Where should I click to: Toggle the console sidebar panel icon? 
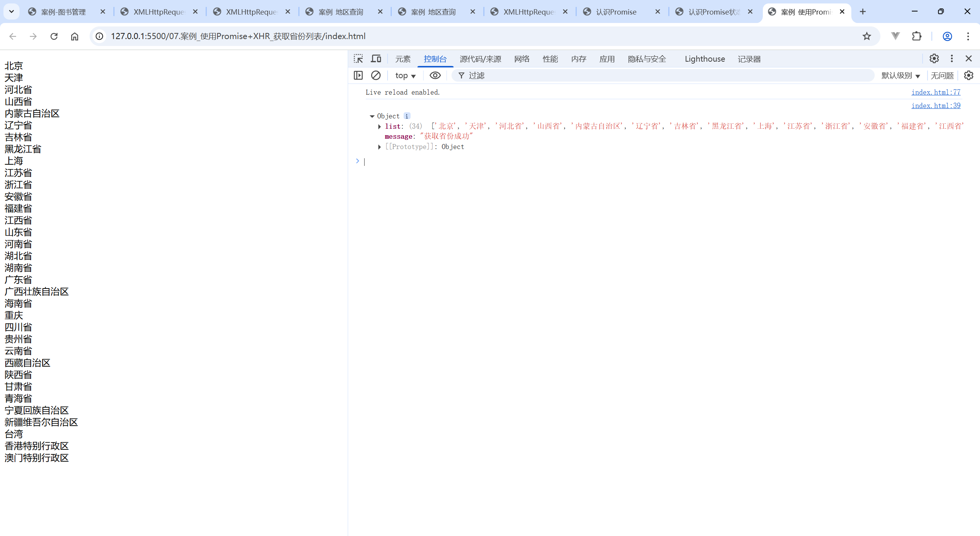click(358, 75)
